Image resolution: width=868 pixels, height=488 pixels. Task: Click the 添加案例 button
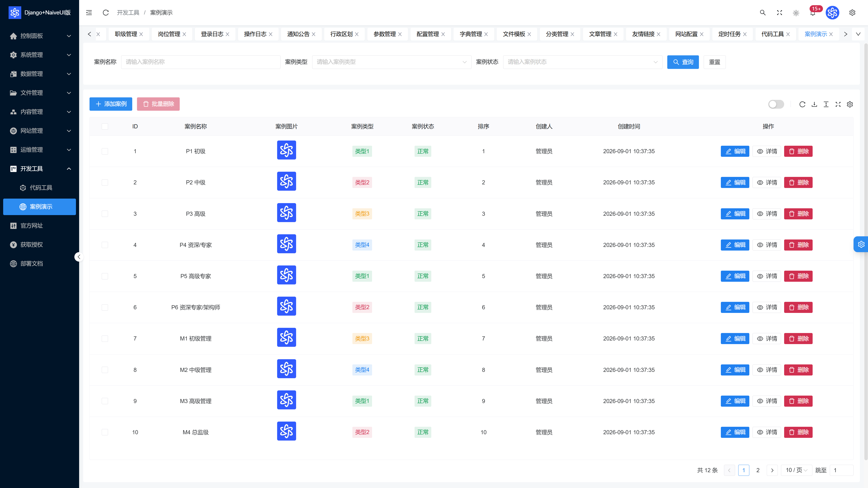point(111,104)
